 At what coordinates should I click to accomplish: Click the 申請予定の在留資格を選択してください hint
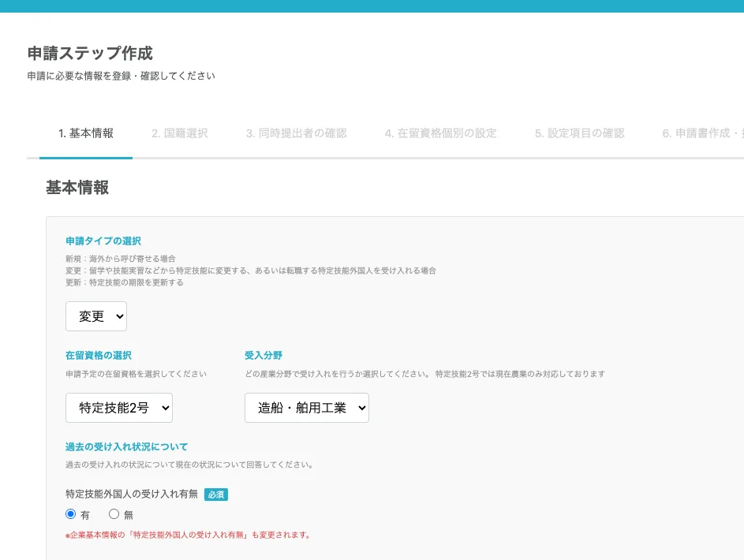pos(136,374)
